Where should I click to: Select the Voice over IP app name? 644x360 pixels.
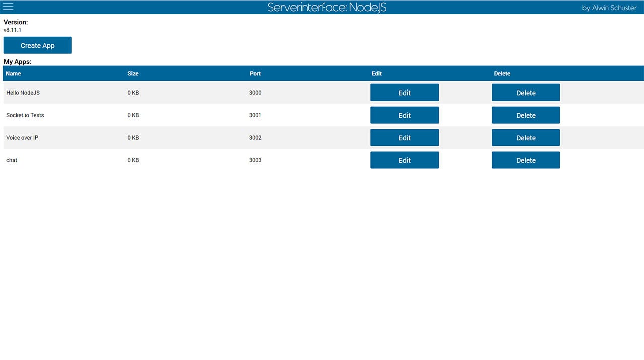click(22, 138)
